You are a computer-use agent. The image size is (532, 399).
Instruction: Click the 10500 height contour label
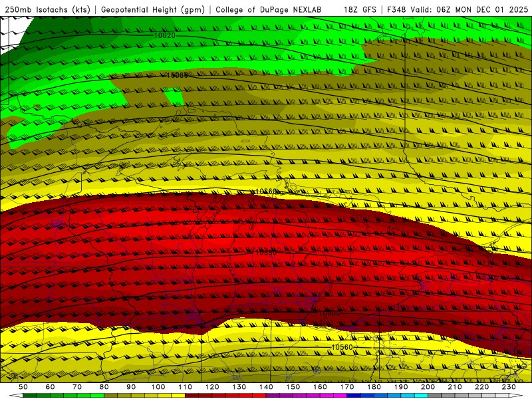coord(329,313)
